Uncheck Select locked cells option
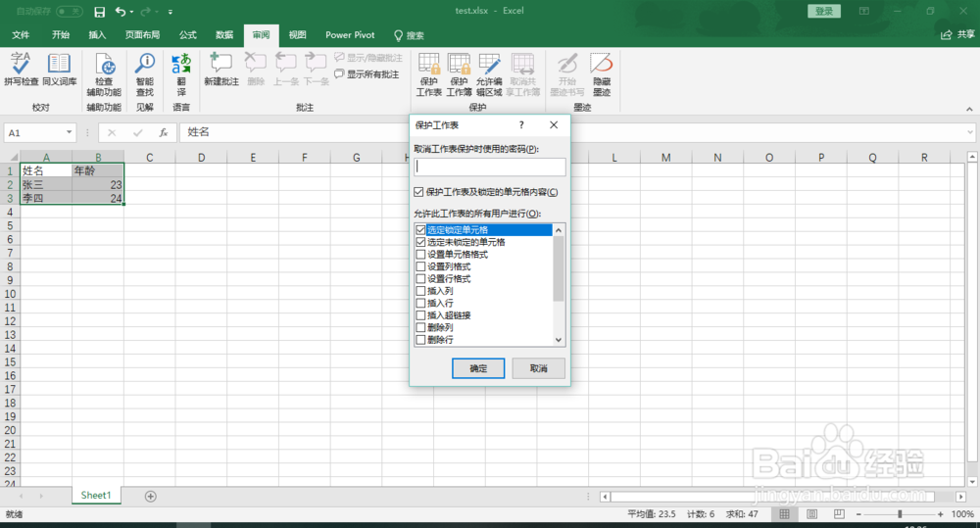980x528 pixels. [x=420, y=230]
